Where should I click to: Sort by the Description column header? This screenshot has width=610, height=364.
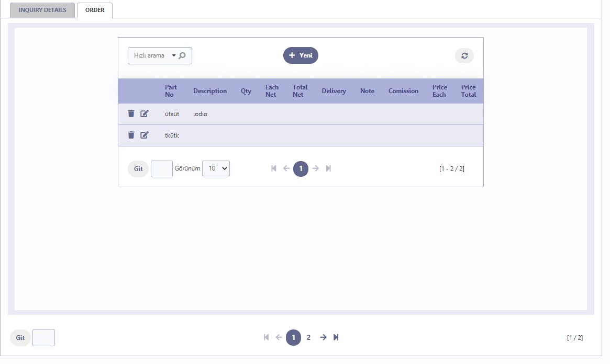pyautogui.click(x=209, y=91)
